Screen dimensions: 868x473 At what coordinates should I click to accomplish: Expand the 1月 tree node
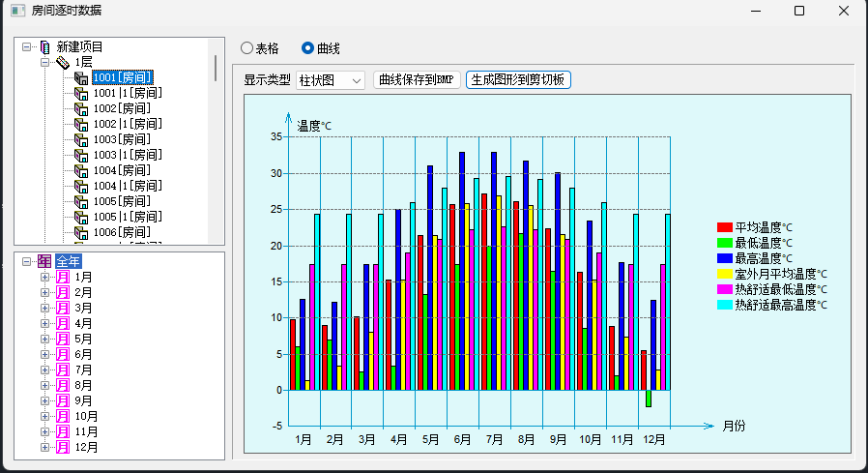click(44, 278)
